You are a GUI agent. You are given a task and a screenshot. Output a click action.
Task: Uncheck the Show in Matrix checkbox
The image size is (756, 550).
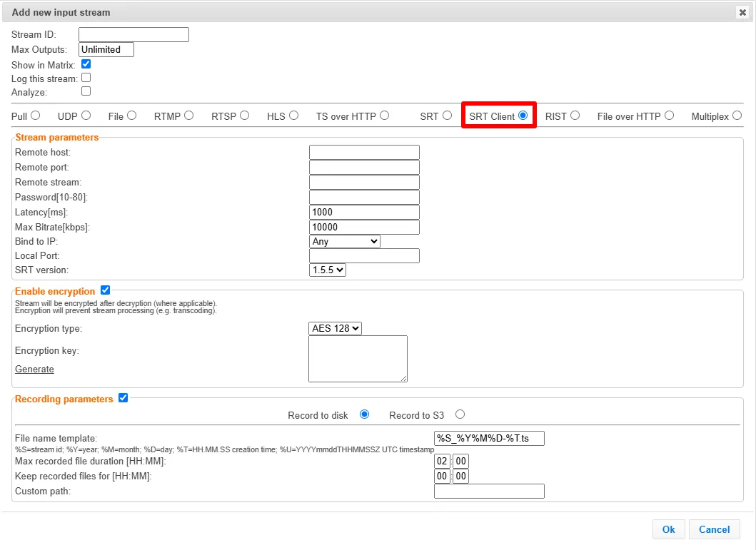(x=86, y=64)
